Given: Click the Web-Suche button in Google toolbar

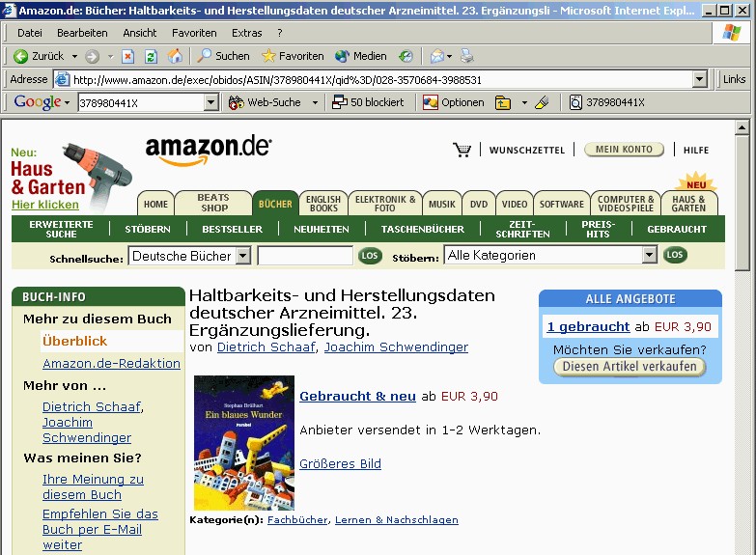Looking at the screenshot, I should click(x=265, y=102).
